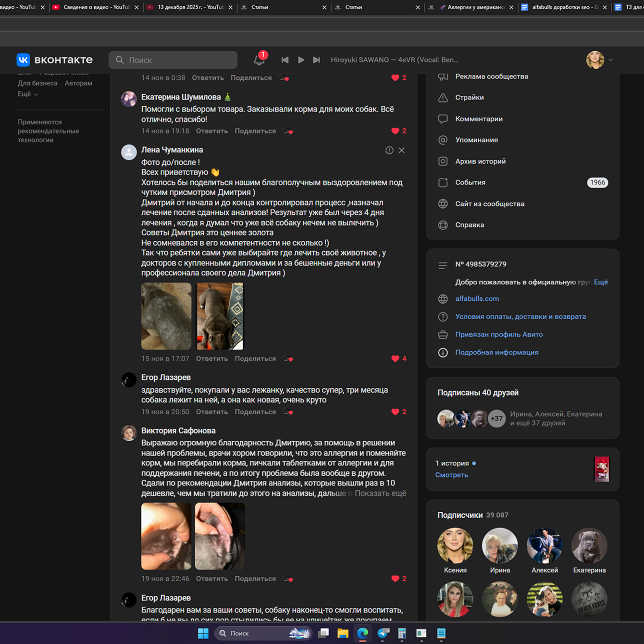Play the current music track

pos(301,60)
